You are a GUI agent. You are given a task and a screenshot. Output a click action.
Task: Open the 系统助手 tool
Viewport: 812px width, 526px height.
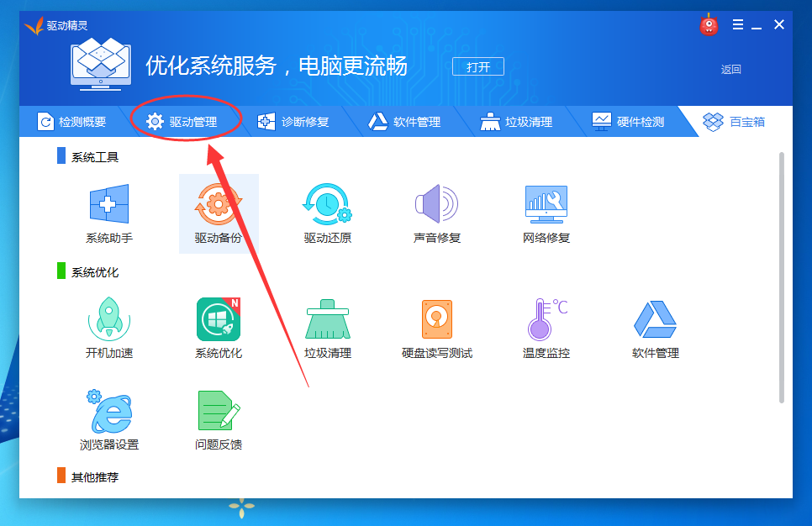(x=108, y=213)
